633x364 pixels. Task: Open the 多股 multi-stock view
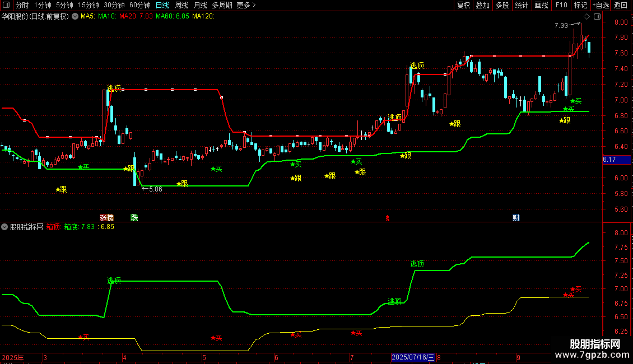[x=502, y=5]
